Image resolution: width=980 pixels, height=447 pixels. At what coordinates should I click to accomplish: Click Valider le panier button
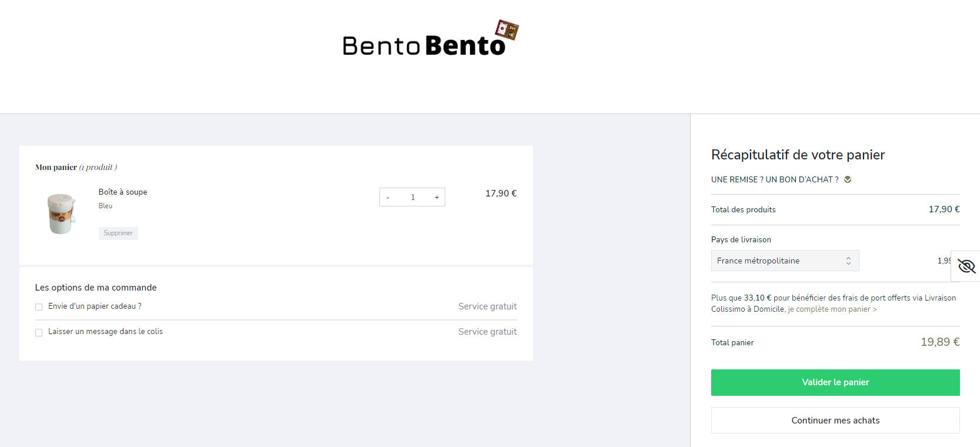click(835, 382)
